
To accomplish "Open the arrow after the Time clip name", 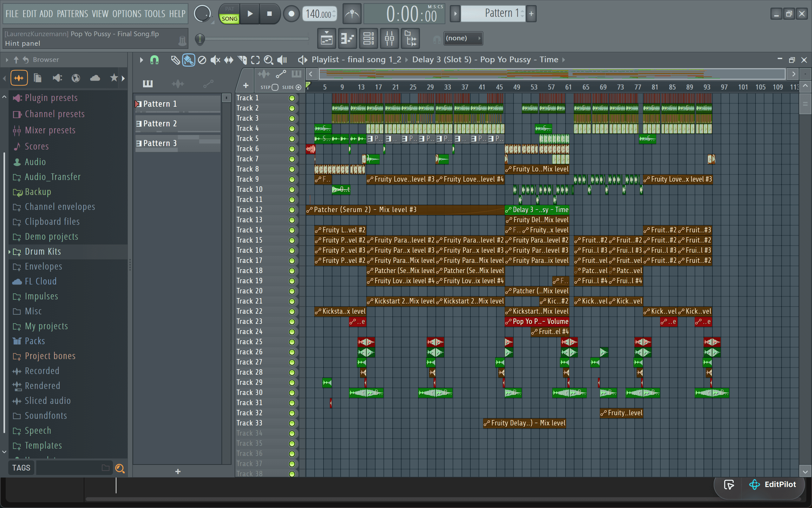I will 564,60.
